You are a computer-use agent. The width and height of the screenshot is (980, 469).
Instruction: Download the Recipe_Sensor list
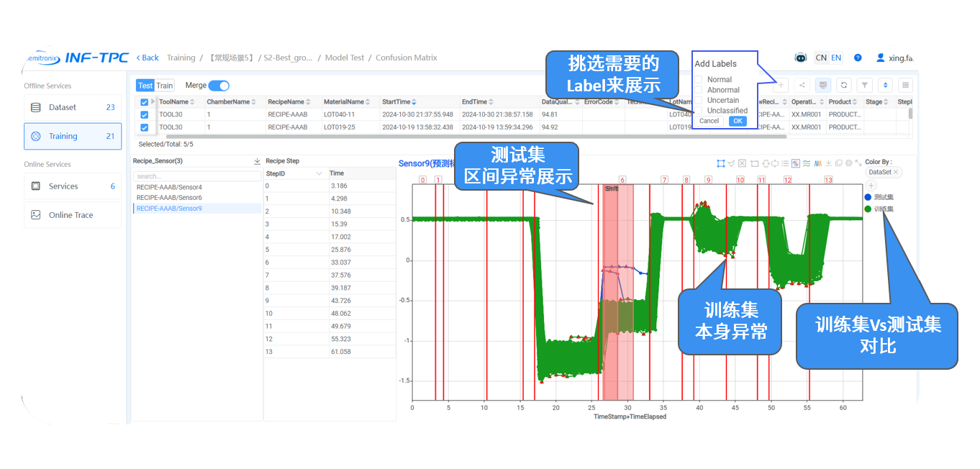pos(258,161)
